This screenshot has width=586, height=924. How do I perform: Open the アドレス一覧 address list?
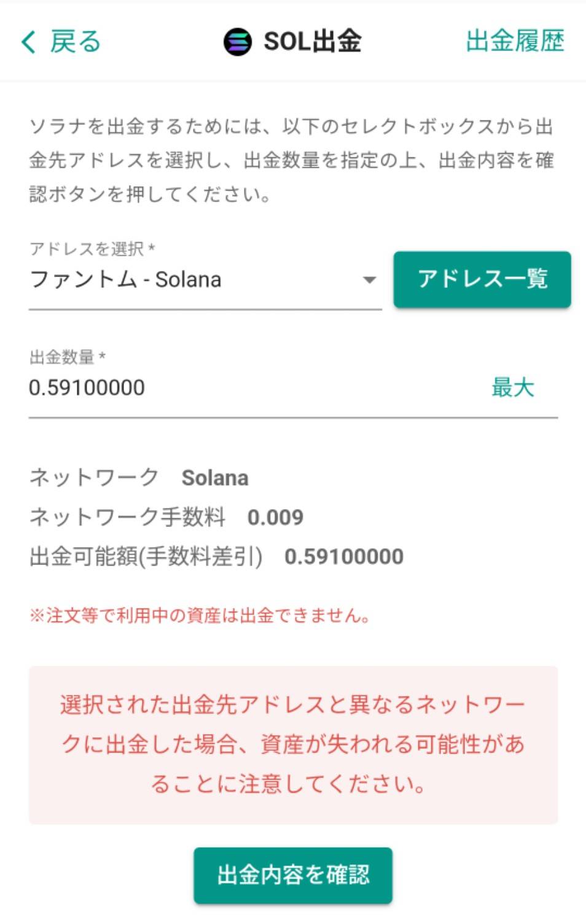click(482, 279)
